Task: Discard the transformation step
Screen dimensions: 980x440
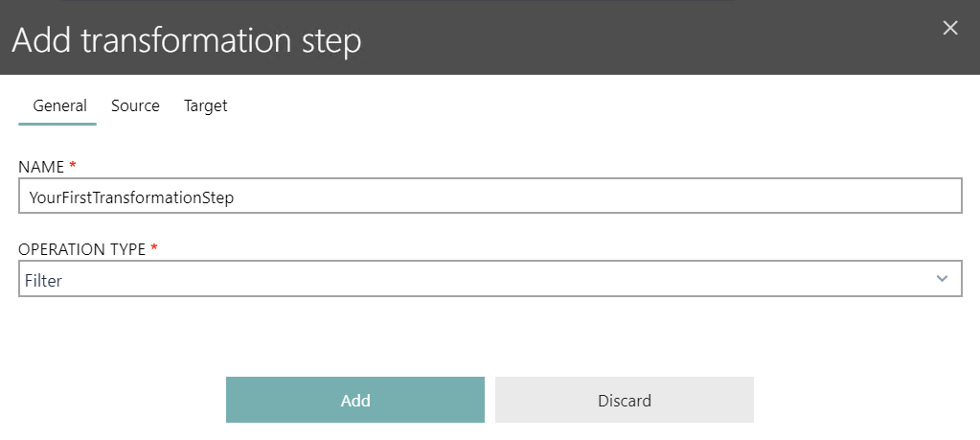Action: click(624, 400)
